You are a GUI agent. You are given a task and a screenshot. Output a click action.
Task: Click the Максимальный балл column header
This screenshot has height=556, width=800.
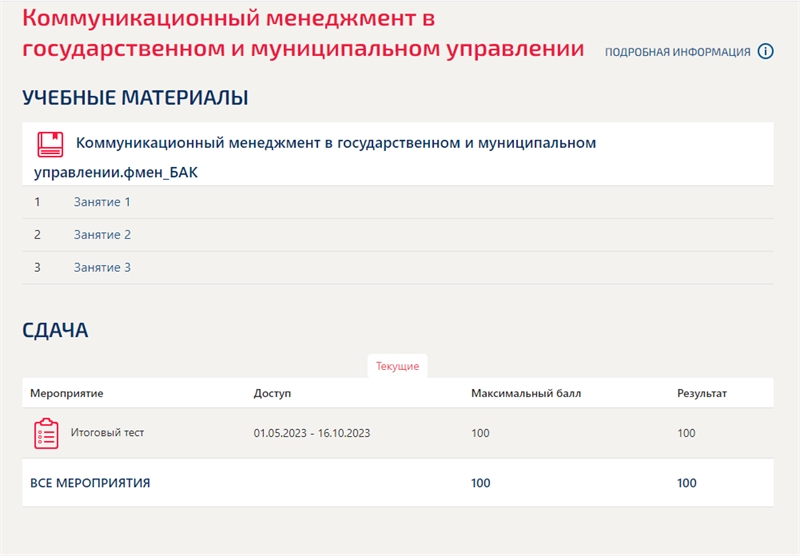pos(526,393)
